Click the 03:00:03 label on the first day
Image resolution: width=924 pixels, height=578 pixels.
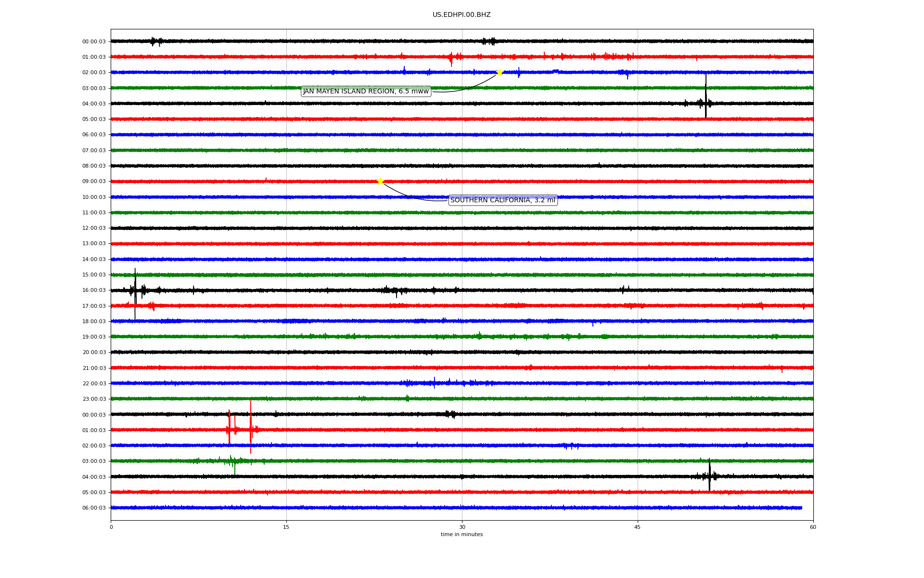94,88
